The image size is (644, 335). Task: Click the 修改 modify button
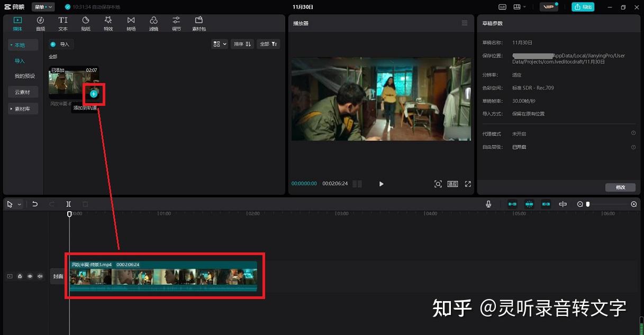point(621,187)
